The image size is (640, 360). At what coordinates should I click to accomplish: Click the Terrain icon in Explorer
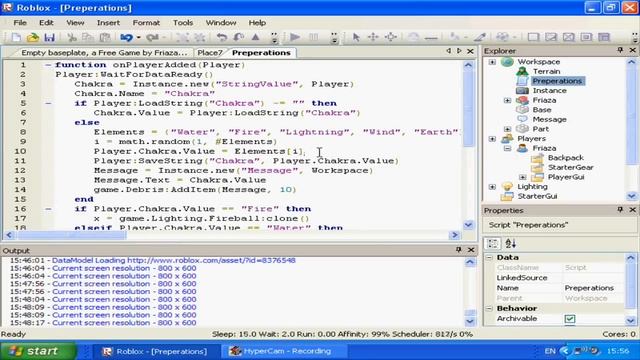522,71
